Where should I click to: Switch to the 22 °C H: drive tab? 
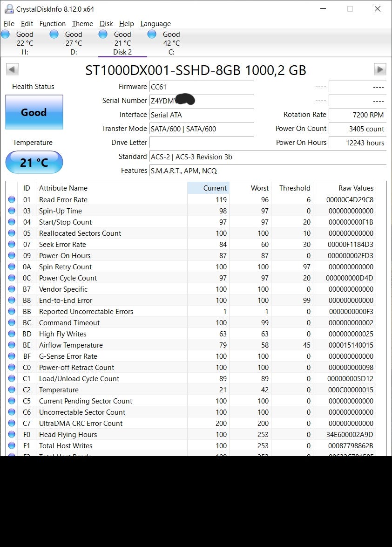25,43
